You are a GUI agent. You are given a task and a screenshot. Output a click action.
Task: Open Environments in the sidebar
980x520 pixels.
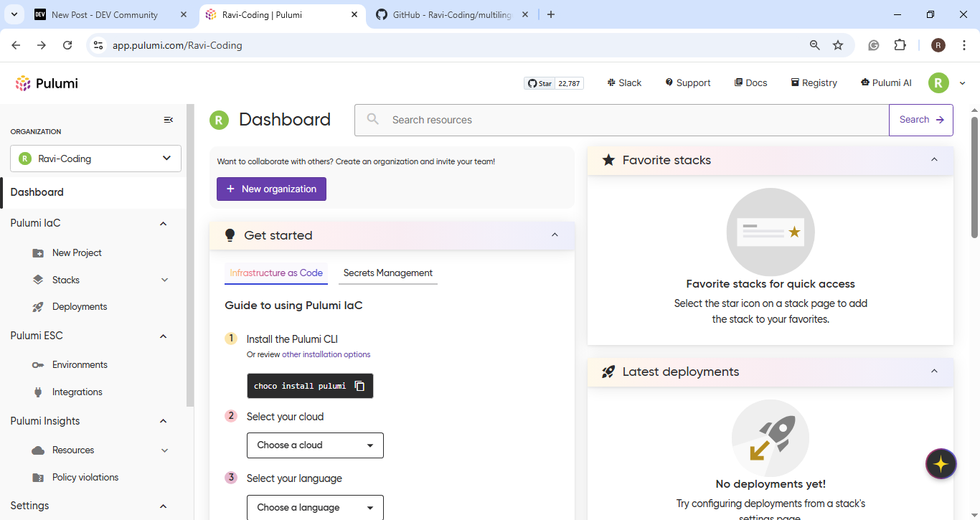tap(80, 365)
